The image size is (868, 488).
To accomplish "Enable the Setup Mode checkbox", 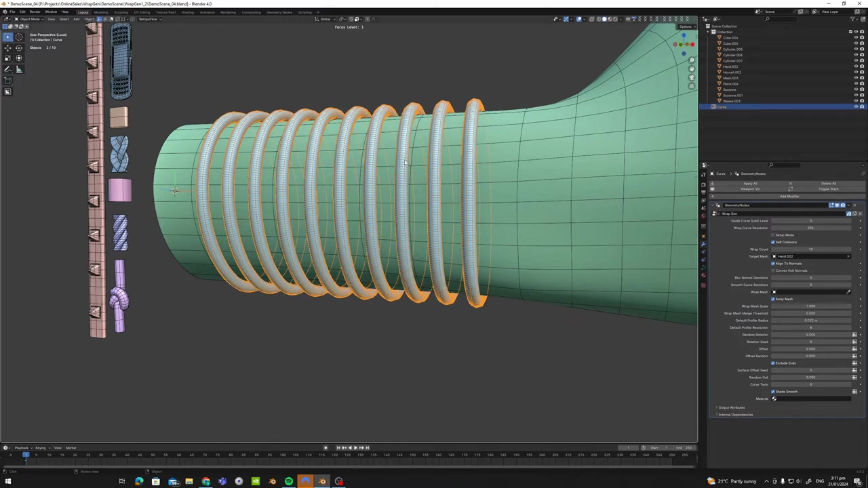I will (x=773, y=235).
